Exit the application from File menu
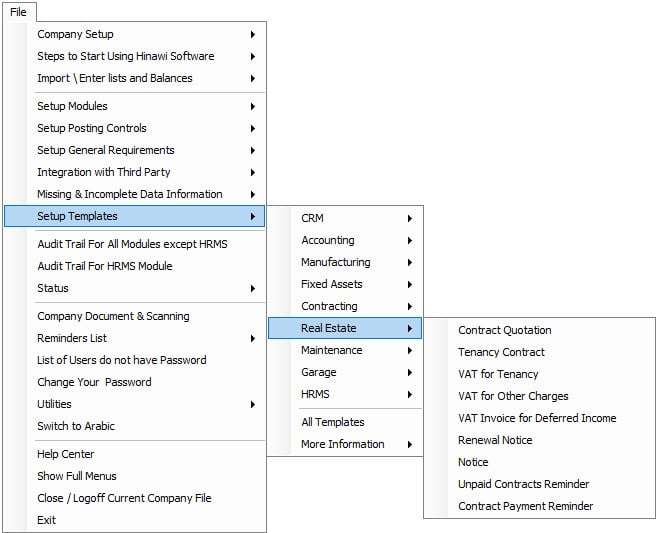This screenshot has width=656, height=533. pos(46,520)
